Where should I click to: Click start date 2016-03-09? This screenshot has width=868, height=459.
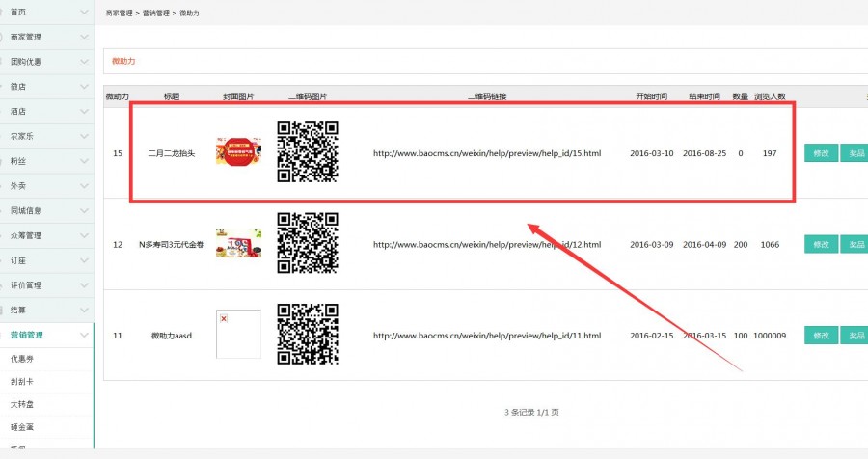point(652,244)
